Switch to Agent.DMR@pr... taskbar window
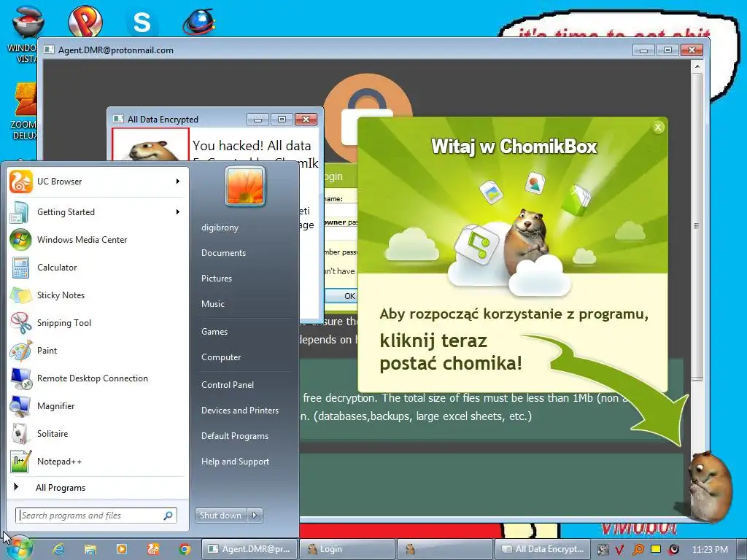The image size is (747, 560). [x=249, y=549]
